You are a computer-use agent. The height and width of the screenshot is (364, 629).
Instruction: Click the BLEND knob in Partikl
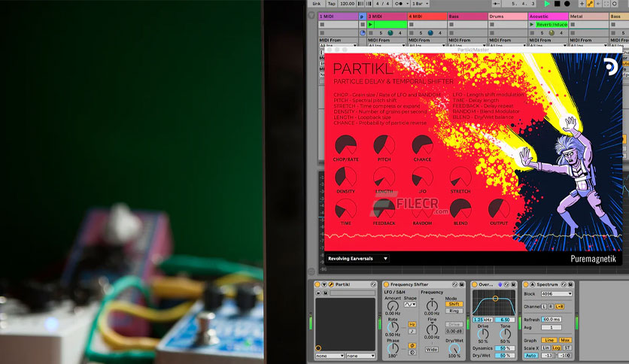(x=460, y=209)
